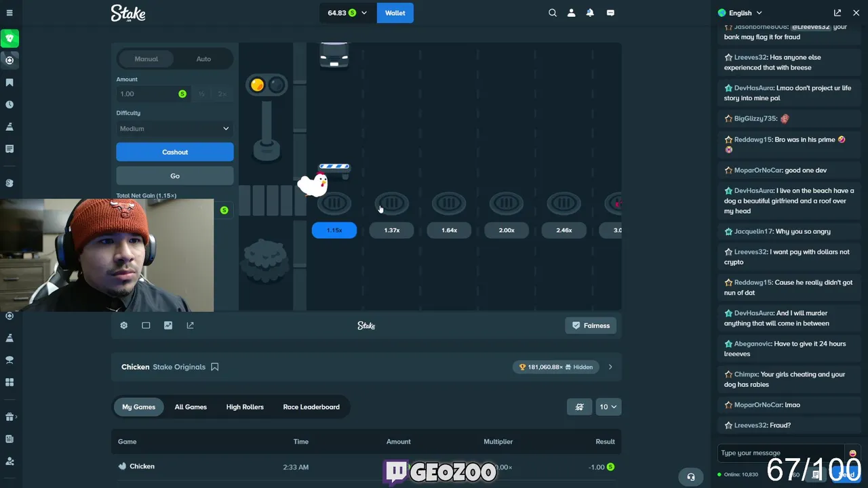
Task: Double the bet with the 2× button
Action: [222, 94]
